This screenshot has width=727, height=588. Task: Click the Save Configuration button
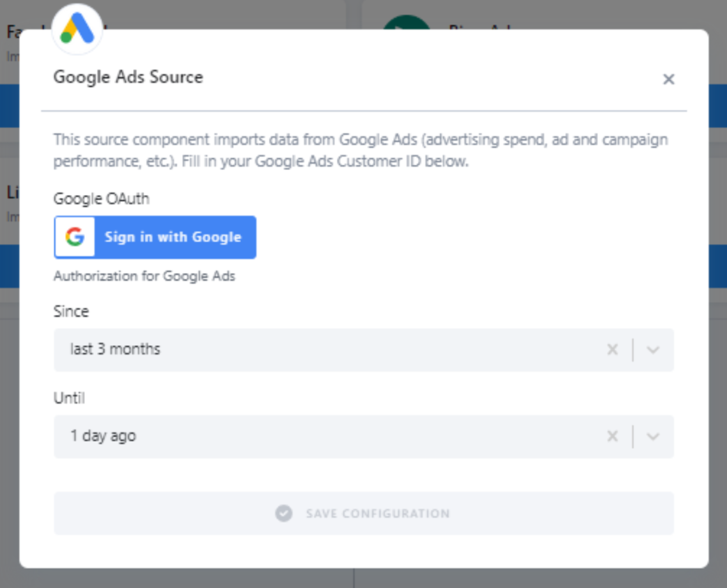click(363, 513)
